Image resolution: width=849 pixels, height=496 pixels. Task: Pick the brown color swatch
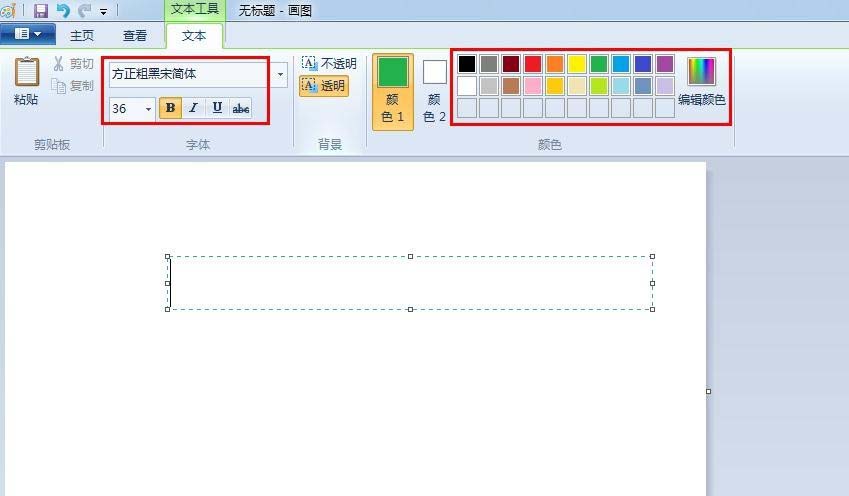[x=511, y=86]
